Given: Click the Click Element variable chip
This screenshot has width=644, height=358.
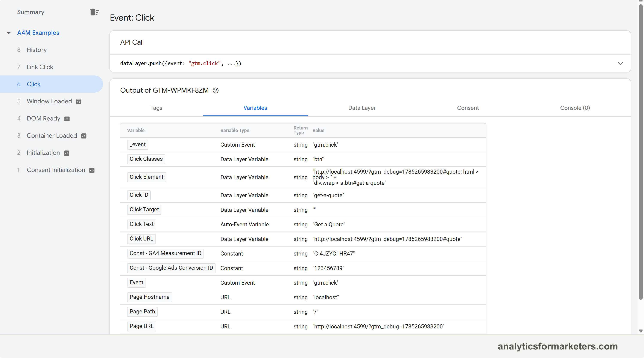Looking at the screenshot, I should (146, 177).
